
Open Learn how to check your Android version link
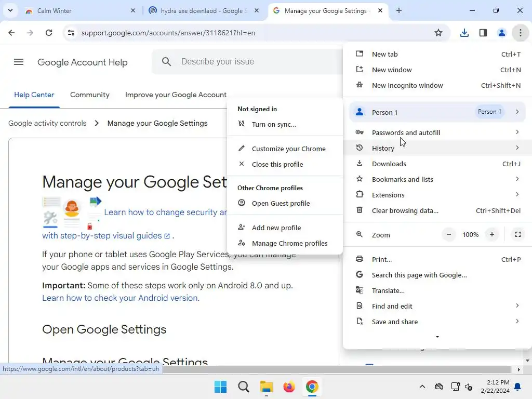coord(121,298)
